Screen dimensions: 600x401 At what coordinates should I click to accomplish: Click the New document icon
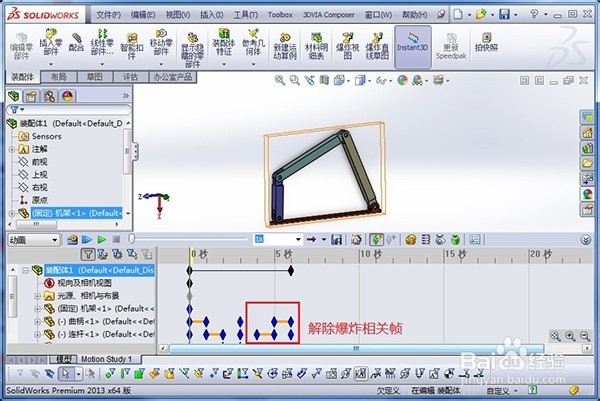pos(458,15)
